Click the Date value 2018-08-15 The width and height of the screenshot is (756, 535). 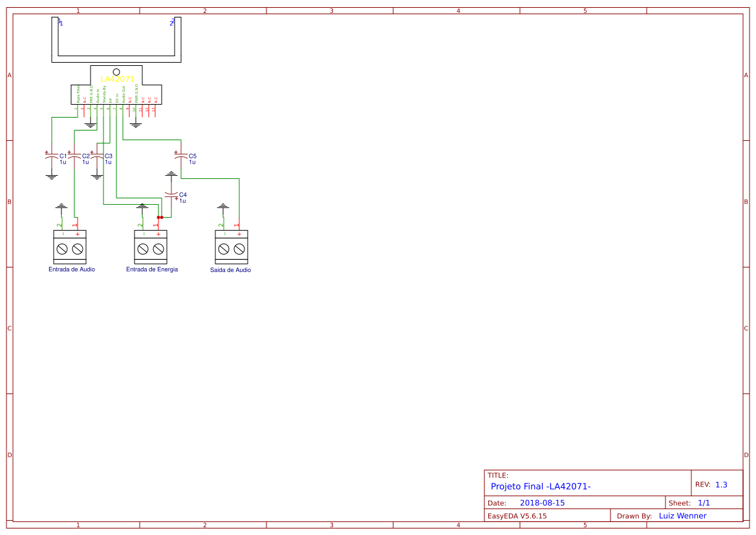pyautogui.click(x=543, y=501)
